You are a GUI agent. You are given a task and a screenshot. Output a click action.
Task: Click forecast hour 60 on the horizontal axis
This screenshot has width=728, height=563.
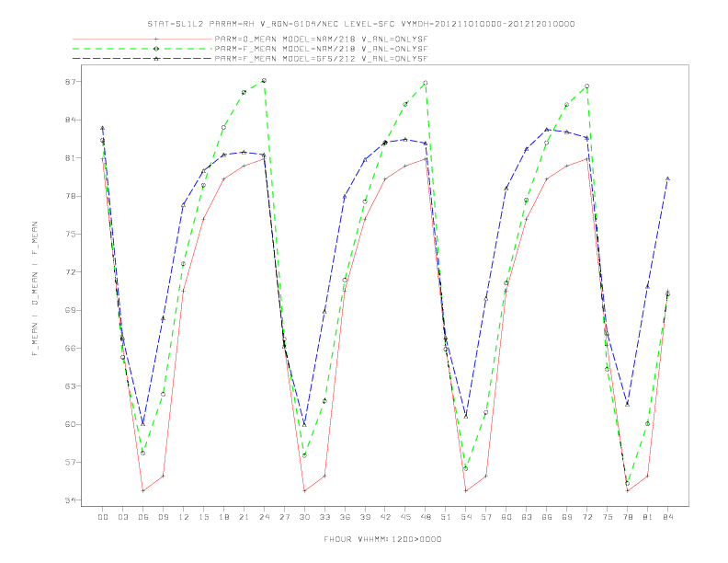pos(506,517)
